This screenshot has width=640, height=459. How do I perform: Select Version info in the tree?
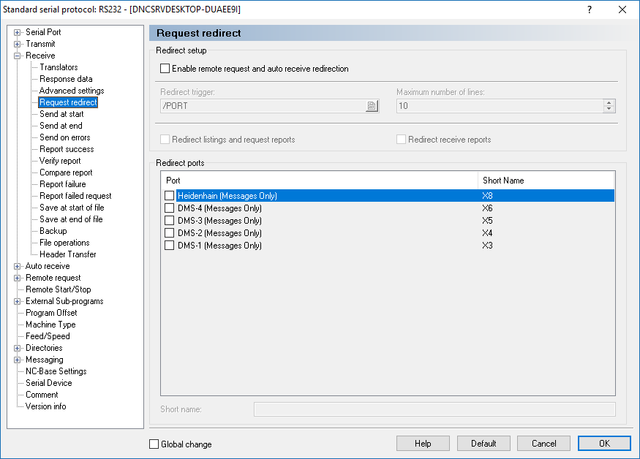[x=45, y=406]
